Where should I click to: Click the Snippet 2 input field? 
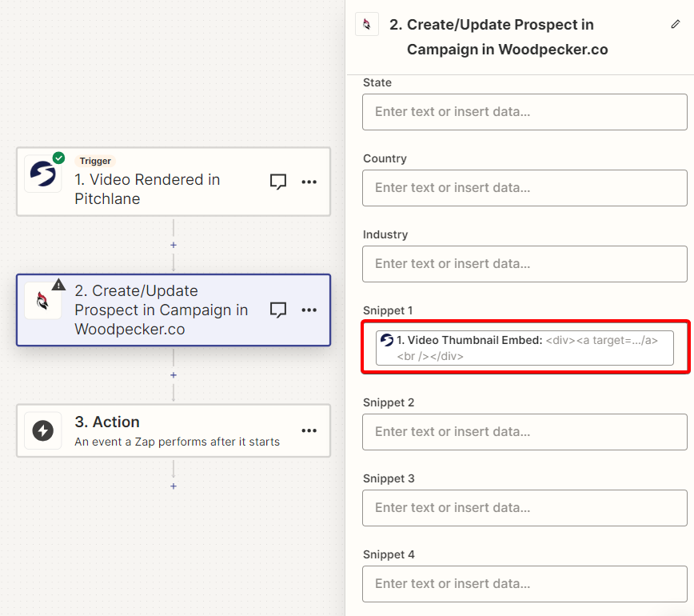(524, 432)
